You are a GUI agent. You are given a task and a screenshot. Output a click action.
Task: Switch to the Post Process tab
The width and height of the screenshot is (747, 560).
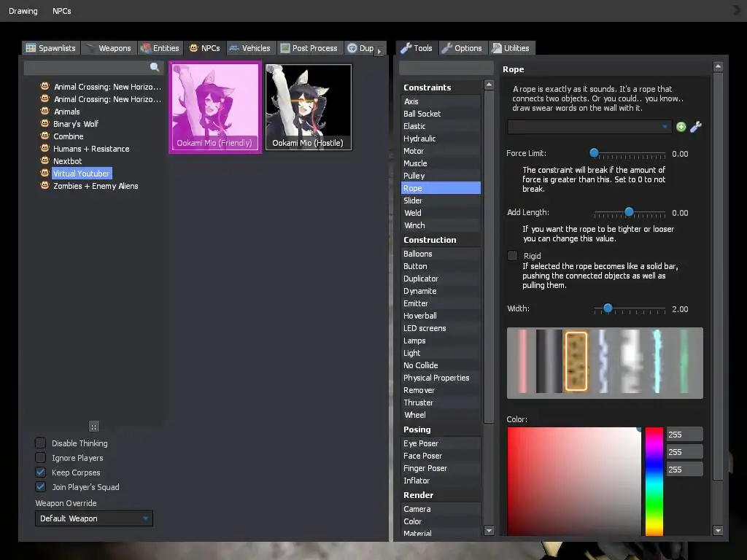point(310,48)
